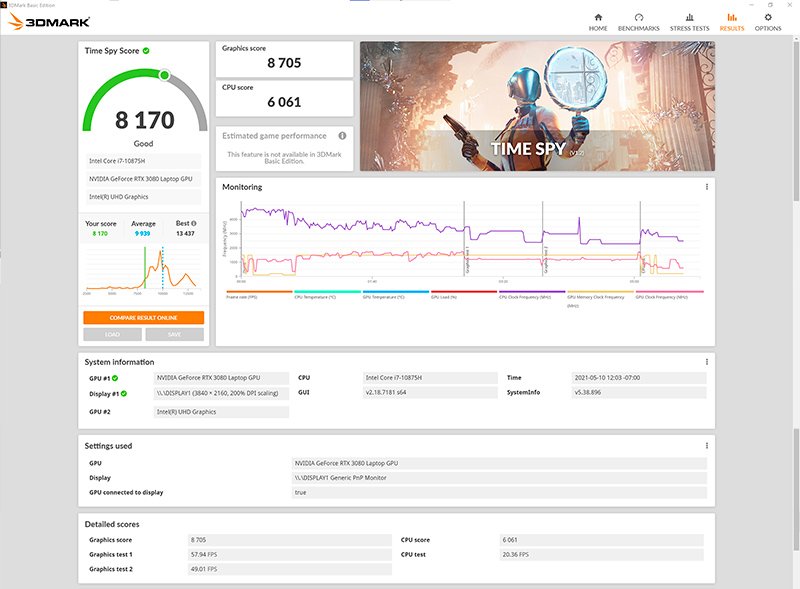This screenshot has height=589, width=800.
Task: Toggle the GPU Clock Frequency chart series
Action: [669, 294]
